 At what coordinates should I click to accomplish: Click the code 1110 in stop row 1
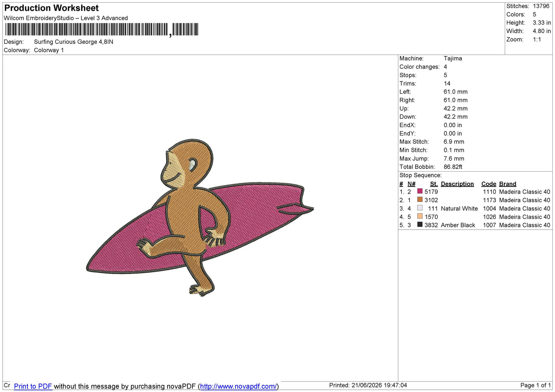pyautogui.click(x=489, y=192)
